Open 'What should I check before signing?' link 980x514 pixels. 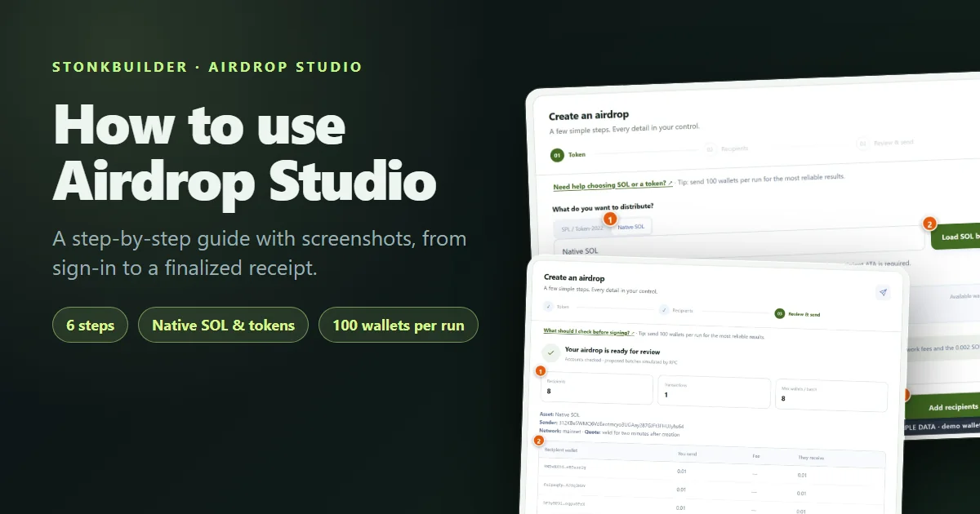click(589, 333)
